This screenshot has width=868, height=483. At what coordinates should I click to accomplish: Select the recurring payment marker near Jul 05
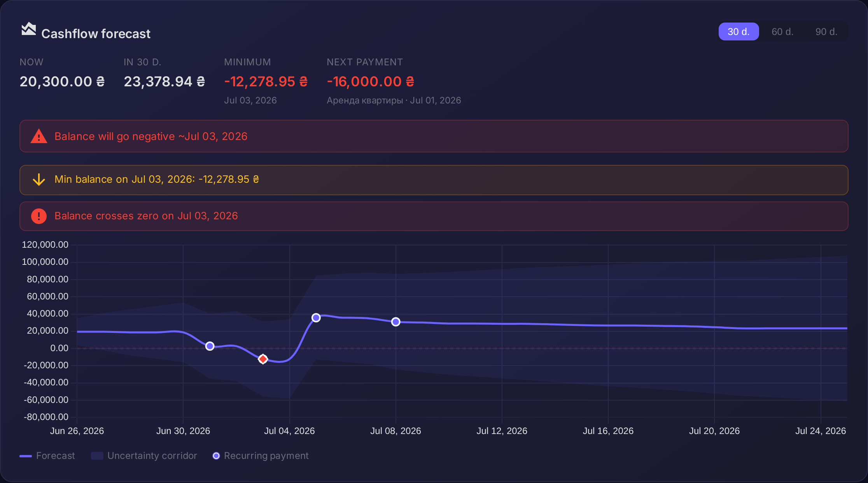[x=316, y=318]
